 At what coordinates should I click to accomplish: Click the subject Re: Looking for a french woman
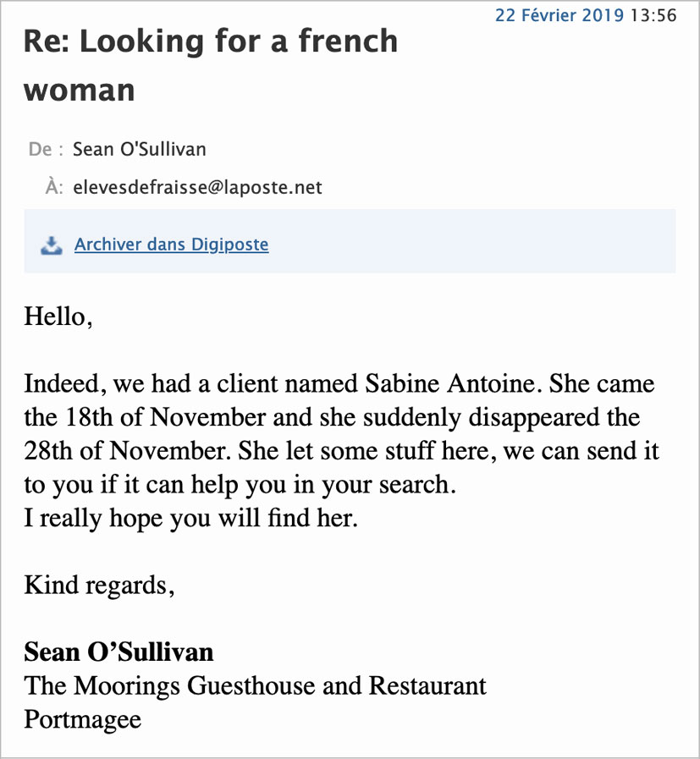point(211,65)
